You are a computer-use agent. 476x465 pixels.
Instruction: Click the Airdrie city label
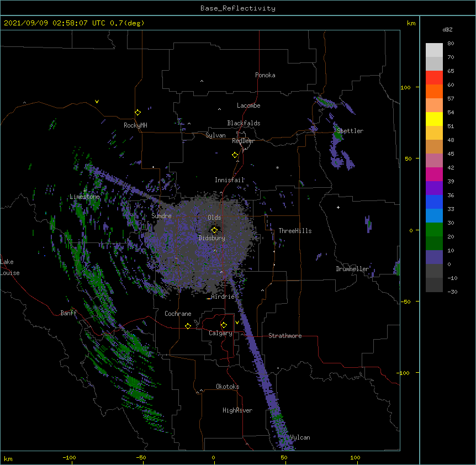[x=223, y=297]
